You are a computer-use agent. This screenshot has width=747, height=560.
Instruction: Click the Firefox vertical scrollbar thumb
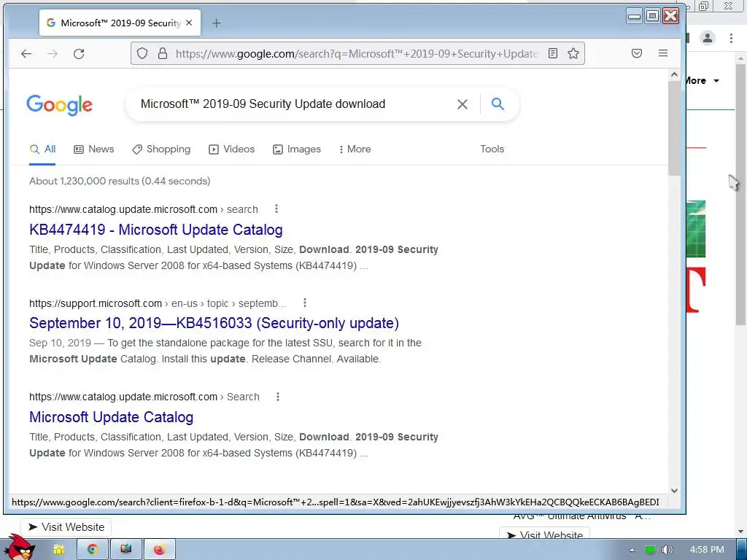tap(673, 128)
